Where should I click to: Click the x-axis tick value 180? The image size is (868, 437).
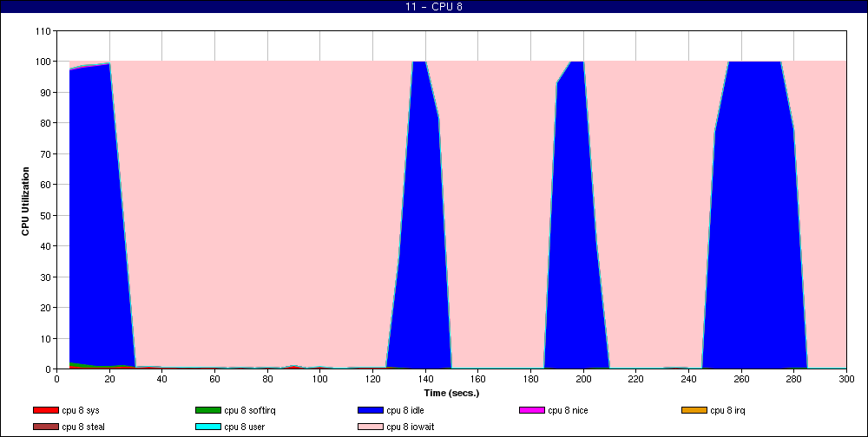tap(530, 379)
